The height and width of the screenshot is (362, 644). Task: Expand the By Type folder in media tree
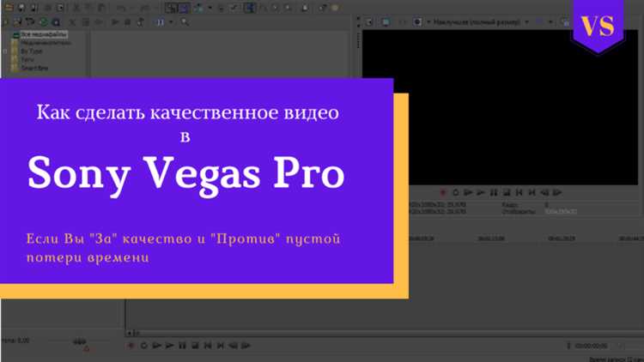click(5, 51)
